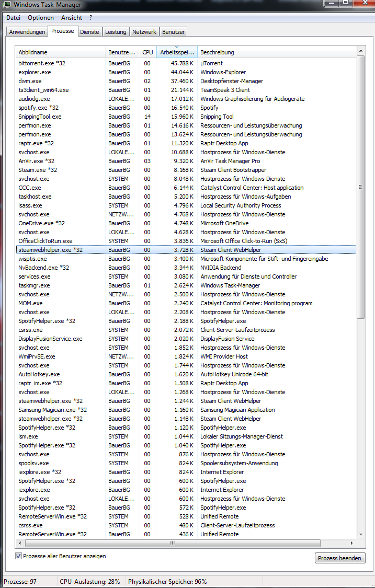Click the Prozess beenden button
Image resolution: width=375 pixels, height=588 pixels.
pos(339,558)
